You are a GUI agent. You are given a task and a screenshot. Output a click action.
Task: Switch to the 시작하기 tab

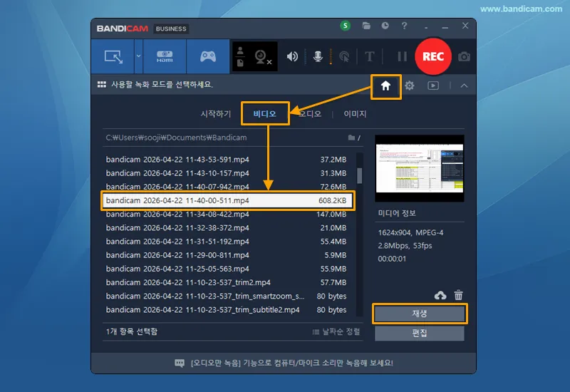tap(216, 114)
